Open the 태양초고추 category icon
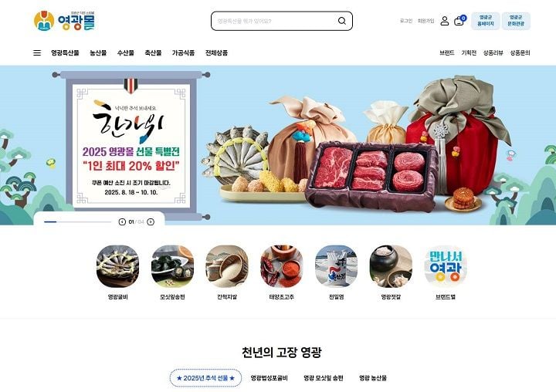 [x=282, y=266]
